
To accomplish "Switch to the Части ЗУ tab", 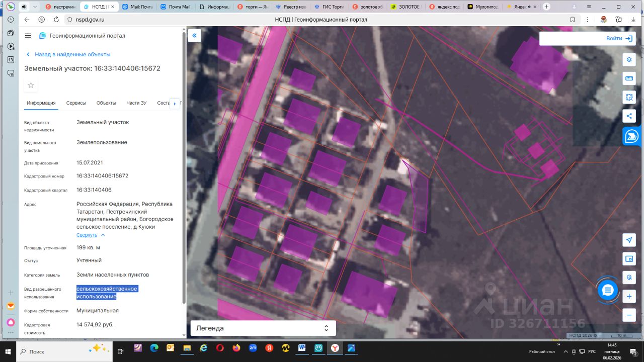I will point(136,103).
